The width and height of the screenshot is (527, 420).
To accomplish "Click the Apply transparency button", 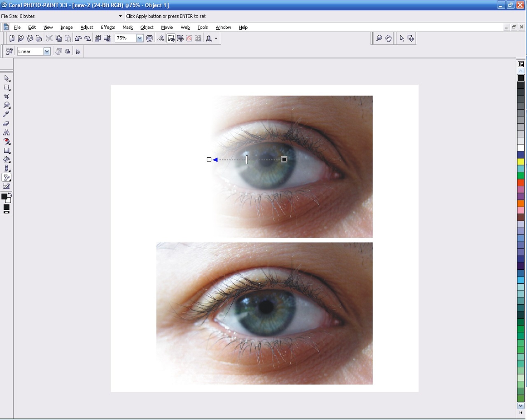I will click(x=68, y=51).
